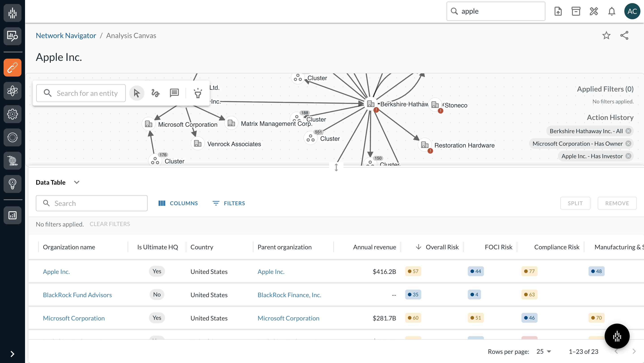Open the Rows per page dropdown

[x=544, y=352]
